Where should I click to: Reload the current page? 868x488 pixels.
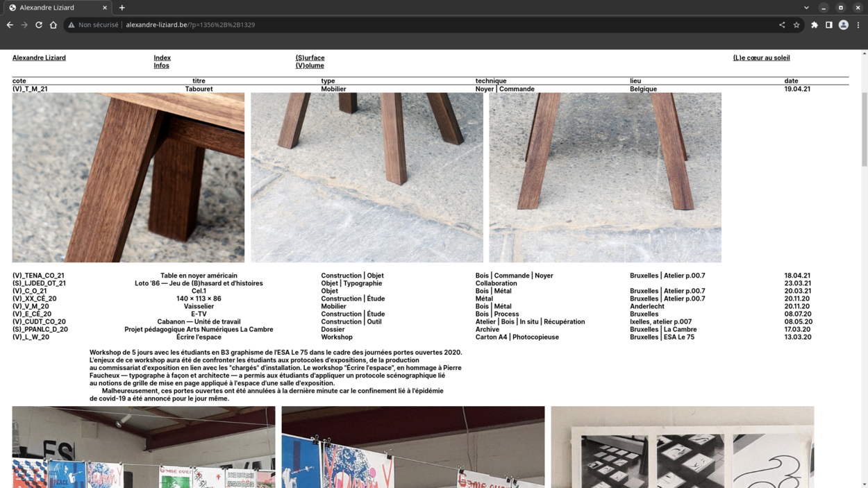39,25
